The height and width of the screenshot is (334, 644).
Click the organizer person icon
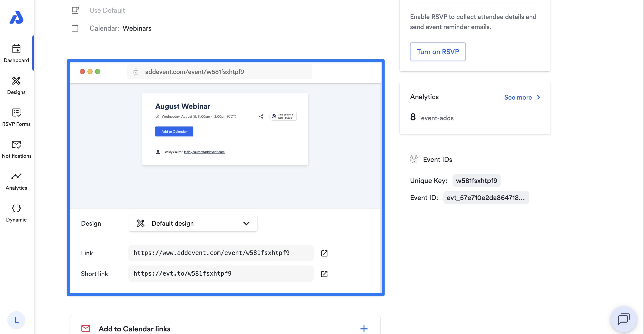[x=158, y=152]
